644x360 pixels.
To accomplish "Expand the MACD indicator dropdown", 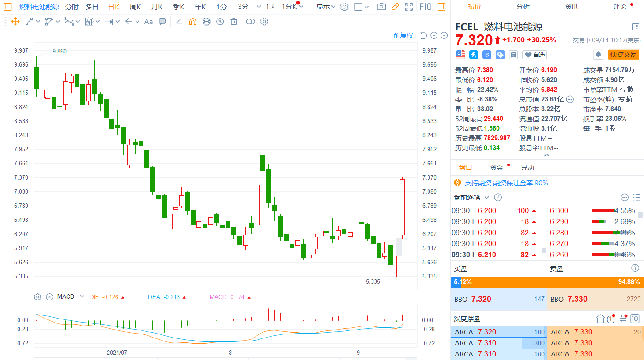I will (82, 297).
